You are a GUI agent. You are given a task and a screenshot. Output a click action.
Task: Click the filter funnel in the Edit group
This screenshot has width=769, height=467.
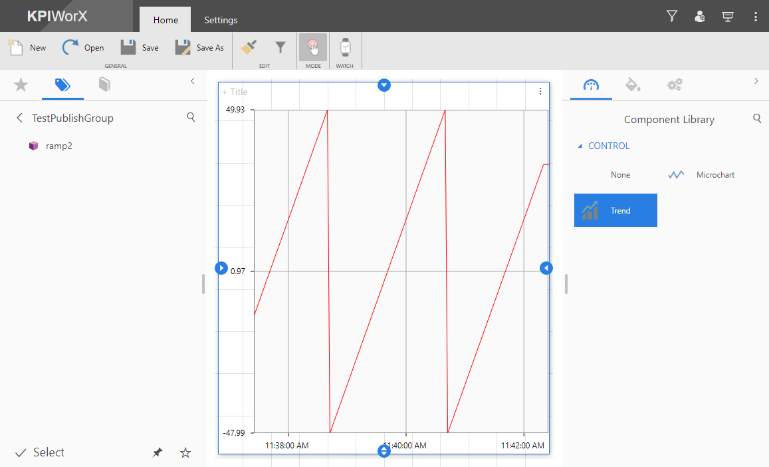coord(281,47)
